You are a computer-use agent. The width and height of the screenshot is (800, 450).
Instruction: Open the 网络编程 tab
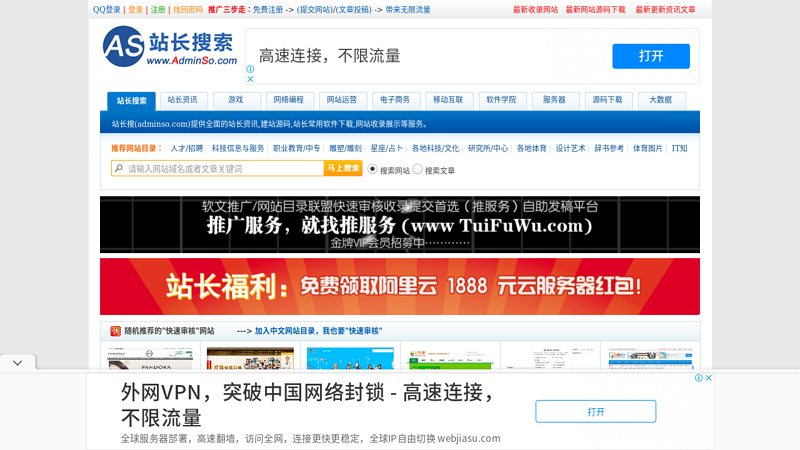pyautogui.click(x=289, y=100)
